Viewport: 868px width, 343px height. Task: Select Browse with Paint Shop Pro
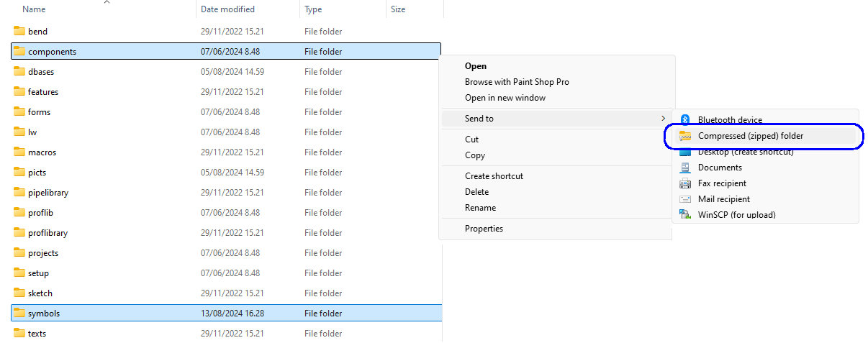pos(517,82)
